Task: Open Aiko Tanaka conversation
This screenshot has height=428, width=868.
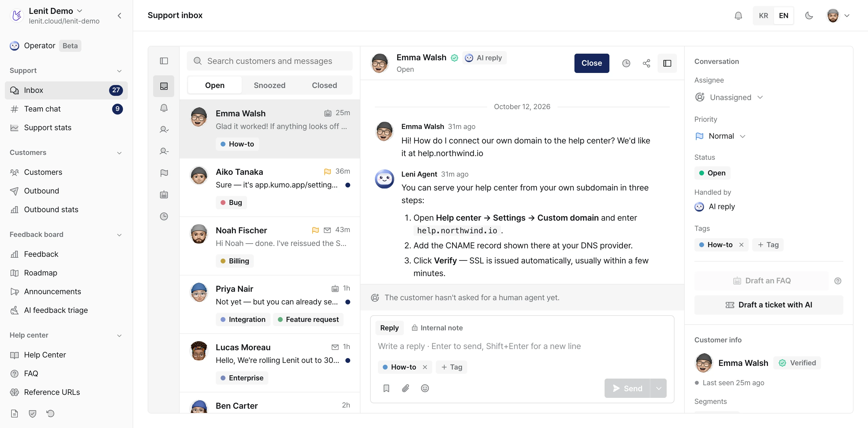Action: (269, 187)
